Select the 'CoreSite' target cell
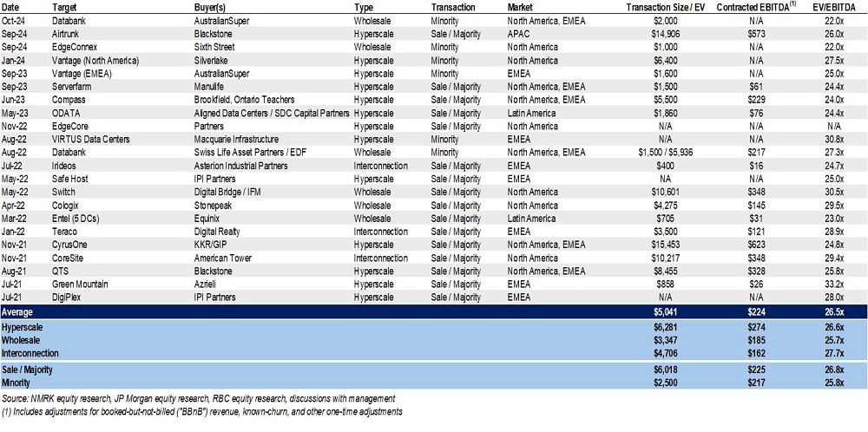Image resolution: width=868 pixels, height=432 pixels. point(68,258)
